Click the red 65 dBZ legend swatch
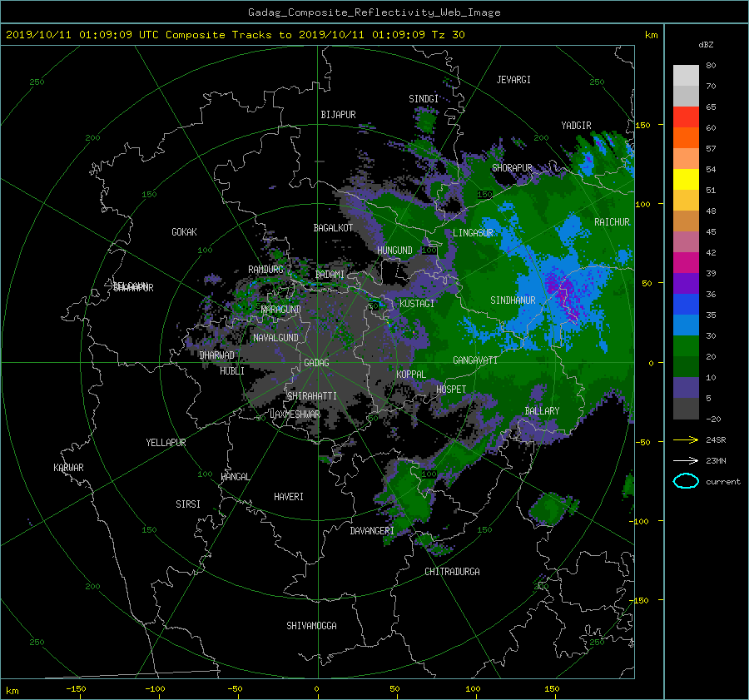749x700 pixels. pos(686,117)
